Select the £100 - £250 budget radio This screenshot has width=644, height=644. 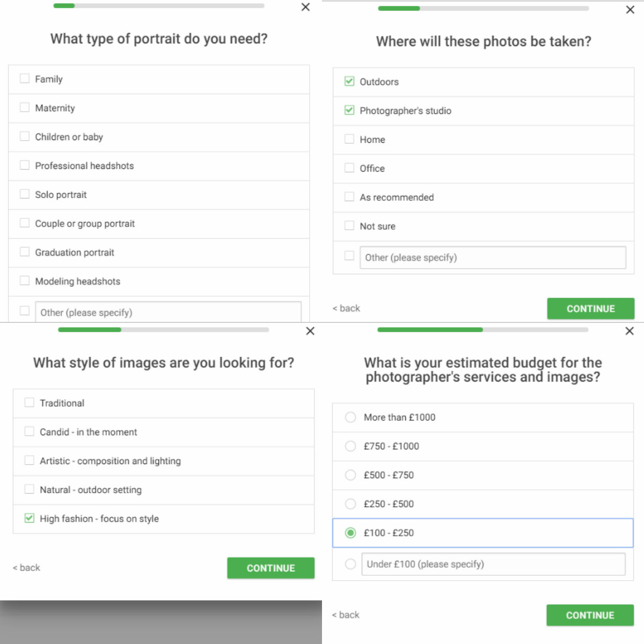coord(350,533)
